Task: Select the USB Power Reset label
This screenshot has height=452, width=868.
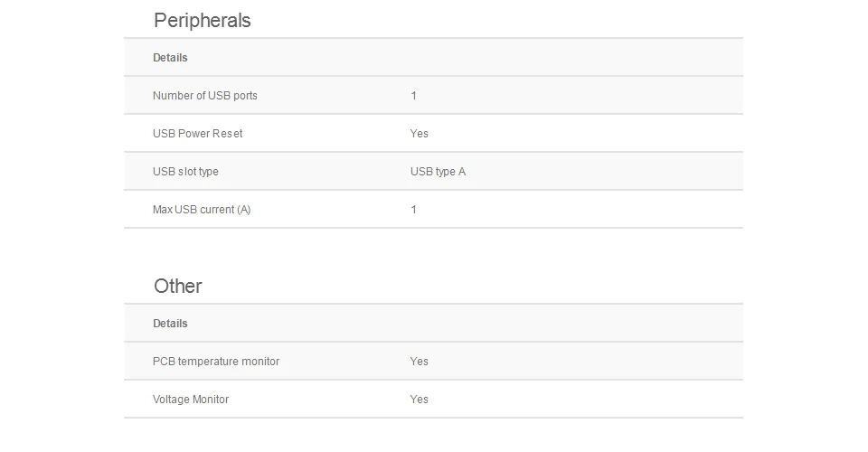Action: (197, 134)
